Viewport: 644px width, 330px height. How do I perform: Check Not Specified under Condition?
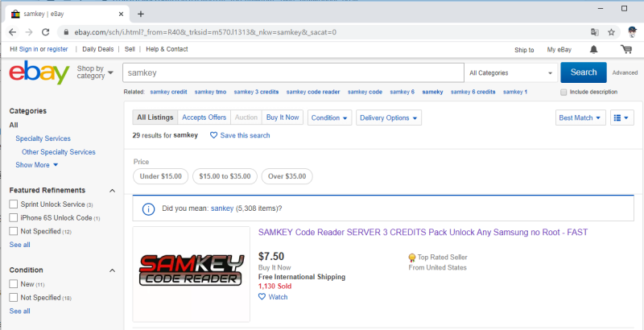coord(14,297)
